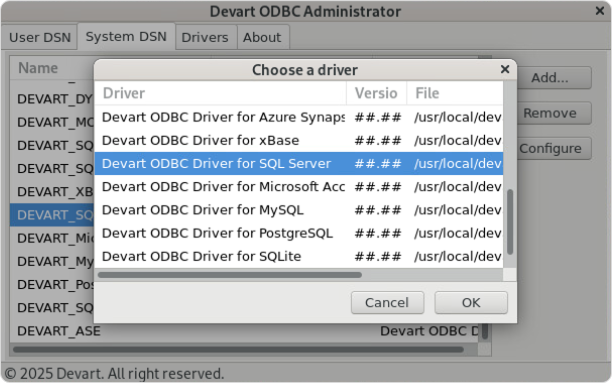Select Devart ODBC Driver for MySQL

[299, 210]
